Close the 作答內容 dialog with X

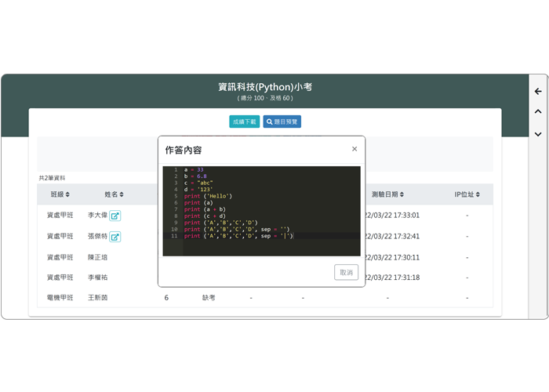pos(354,149)
